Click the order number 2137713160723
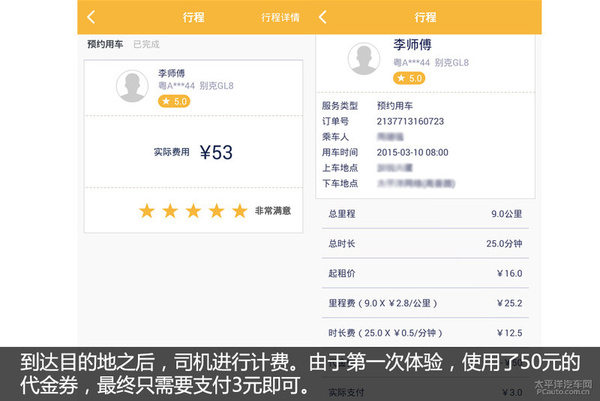Viewport: 600px width, 401px height. click(x=412, y=122)
